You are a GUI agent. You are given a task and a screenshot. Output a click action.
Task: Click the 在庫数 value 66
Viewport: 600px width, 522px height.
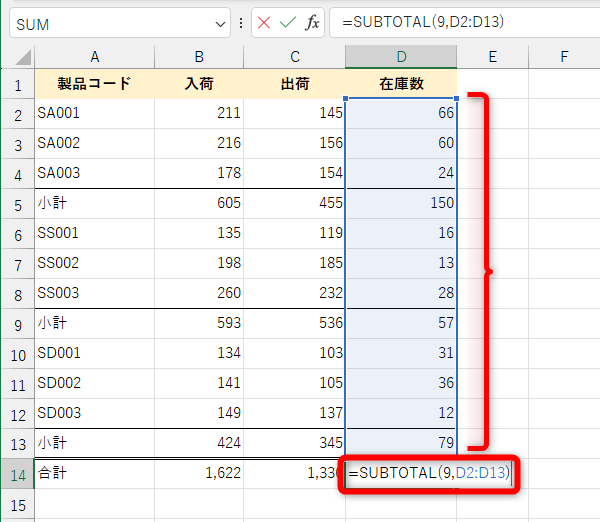[401, 113]
